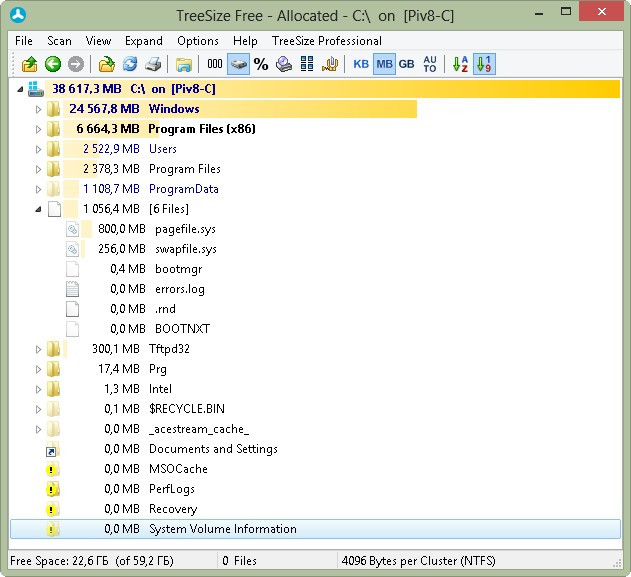
Task: Click the Documents and Settings shortcut icon
Action: pyautogui.click(x=52, y=450)
